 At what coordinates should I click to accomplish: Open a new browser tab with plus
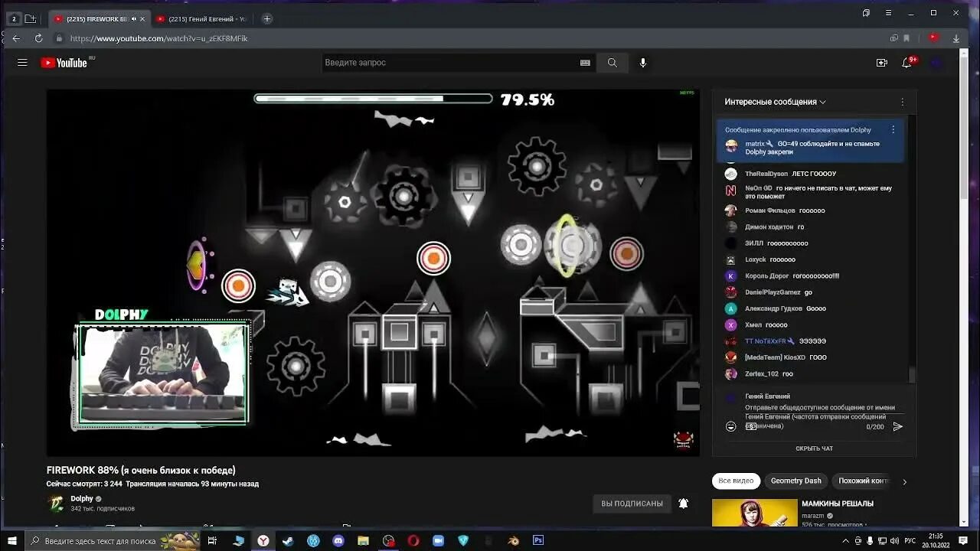pyautogui.click(x=266, y=18)
